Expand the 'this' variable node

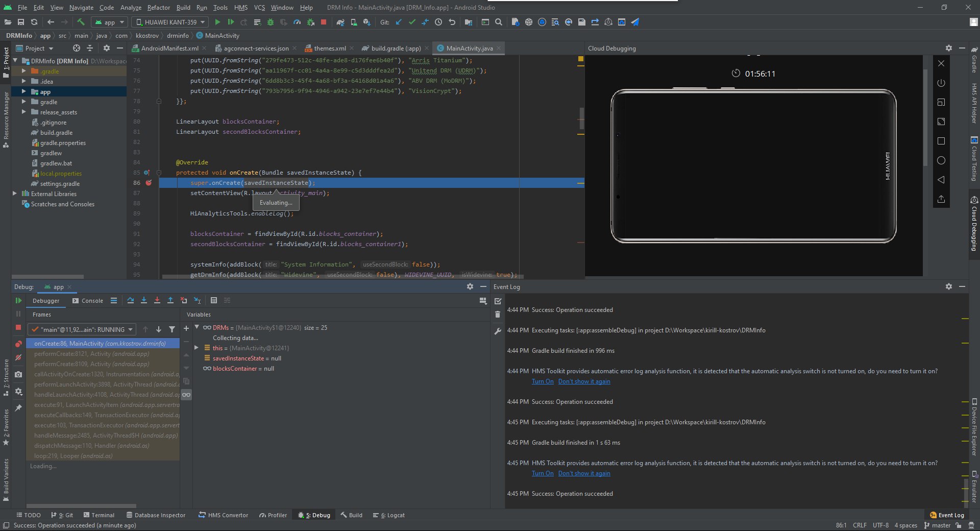197,348
